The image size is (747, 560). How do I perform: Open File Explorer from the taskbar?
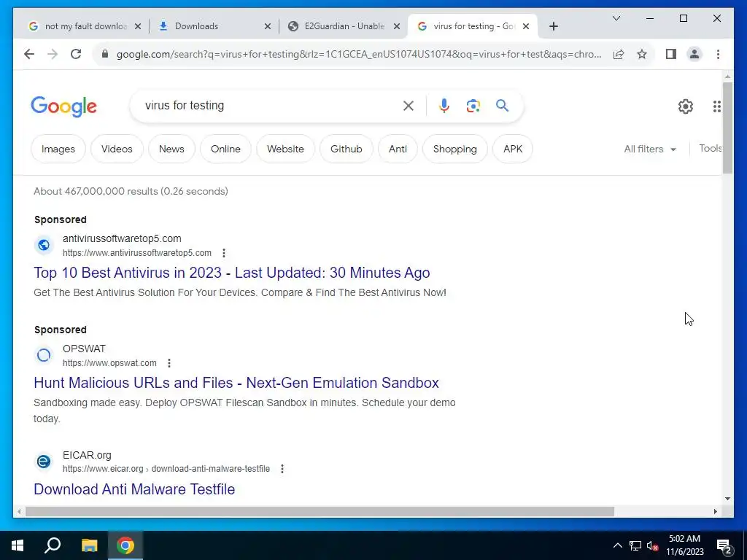(x=89, y=545)
